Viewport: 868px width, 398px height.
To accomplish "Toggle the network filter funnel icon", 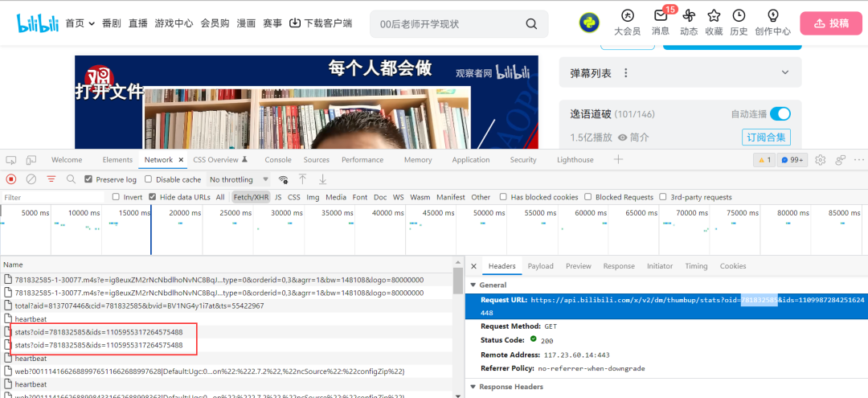I will 51,179.
